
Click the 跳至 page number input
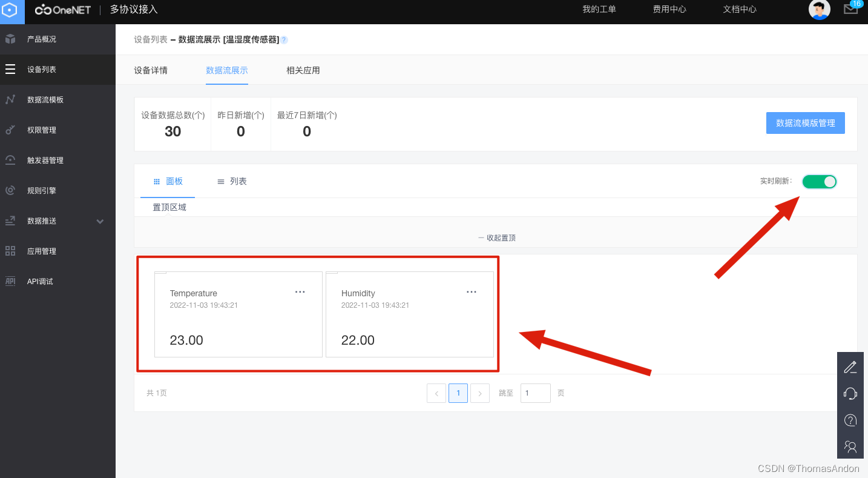coord(536,393)
